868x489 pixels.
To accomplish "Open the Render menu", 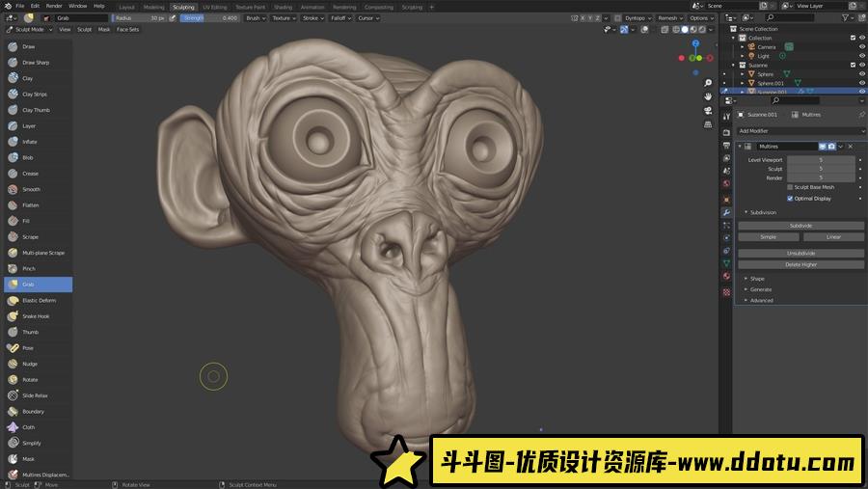I will tap(54, 6).
